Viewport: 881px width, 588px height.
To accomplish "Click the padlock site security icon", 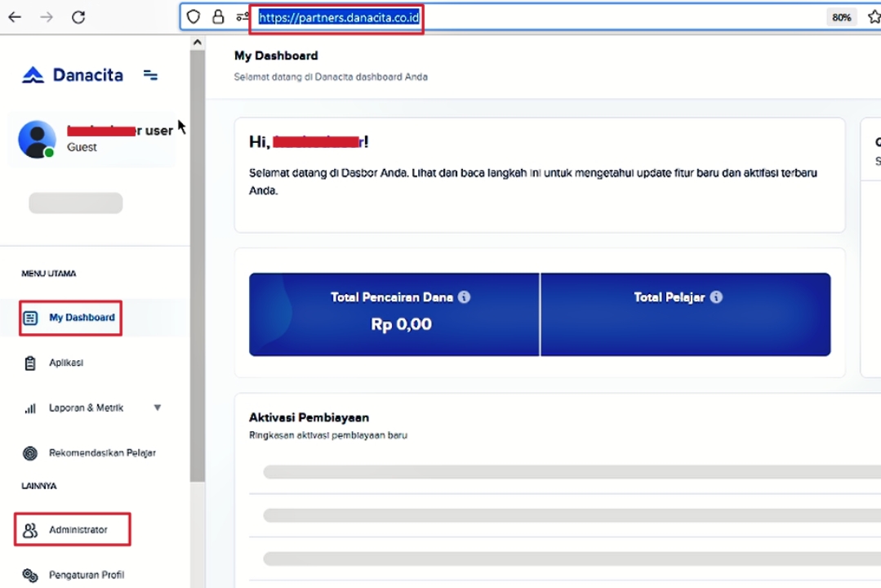I will coord(218,17).
